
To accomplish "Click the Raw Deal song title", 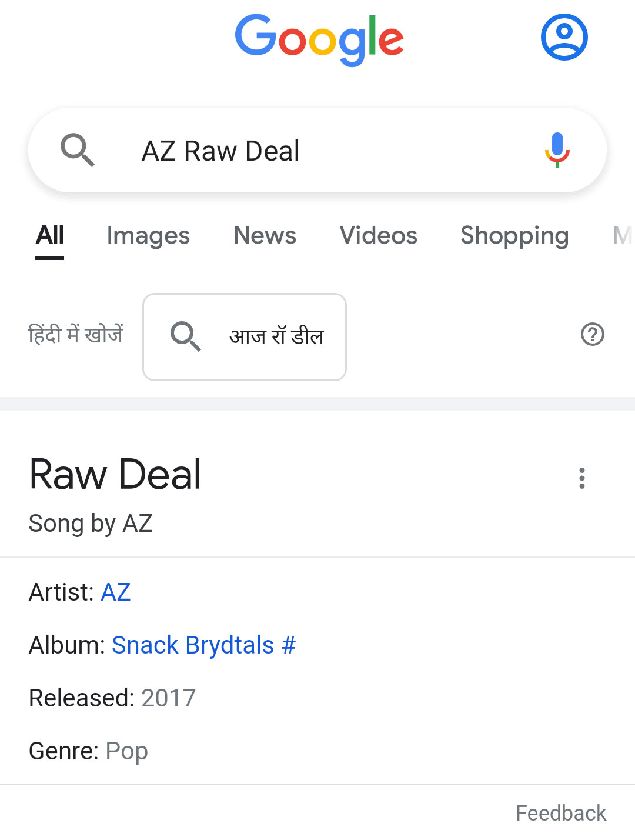I will pos(115,474).
